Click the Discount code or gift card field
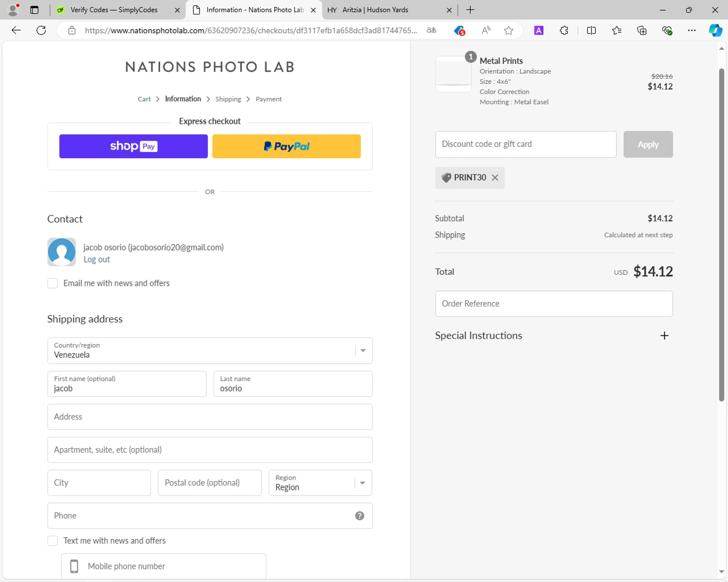The width and height of the screenshot is (728, 582). coord(526,144)
